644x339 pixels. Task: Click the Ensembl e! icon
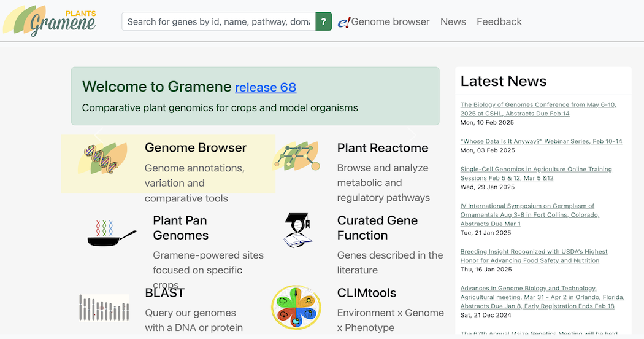click(344, 22)
